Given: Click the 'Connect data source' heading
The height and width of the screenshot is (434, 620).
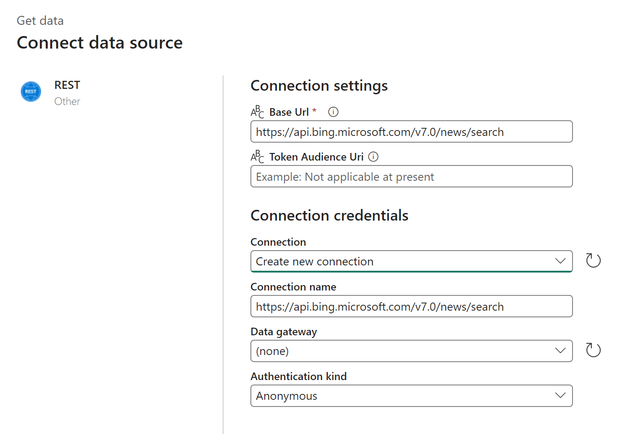Looking at the screenshot, I should 100,43.
